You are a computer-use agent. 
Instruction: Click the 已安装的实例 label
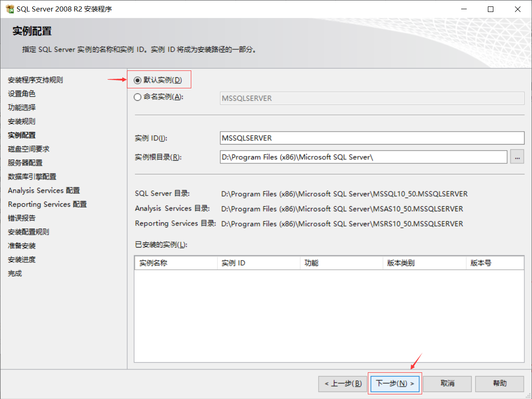point(161,245)
